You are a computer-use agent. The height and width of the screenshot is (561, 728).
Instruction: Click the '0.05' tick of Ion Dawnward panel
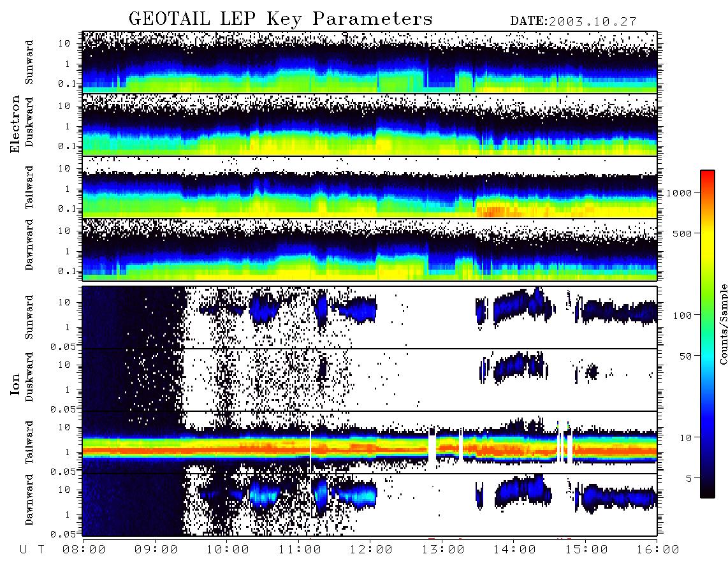63,534
